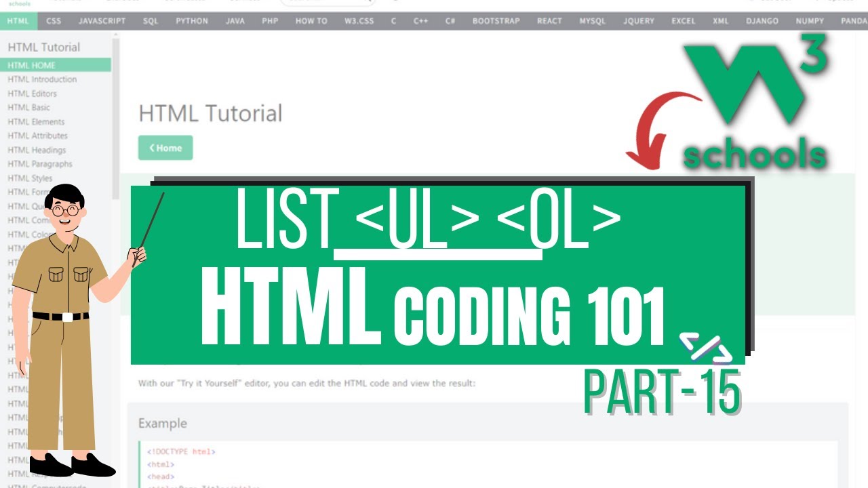This screenshot has height=488, width=868.
Task: Open the SQL tab
Action: [x=151, y=21]
